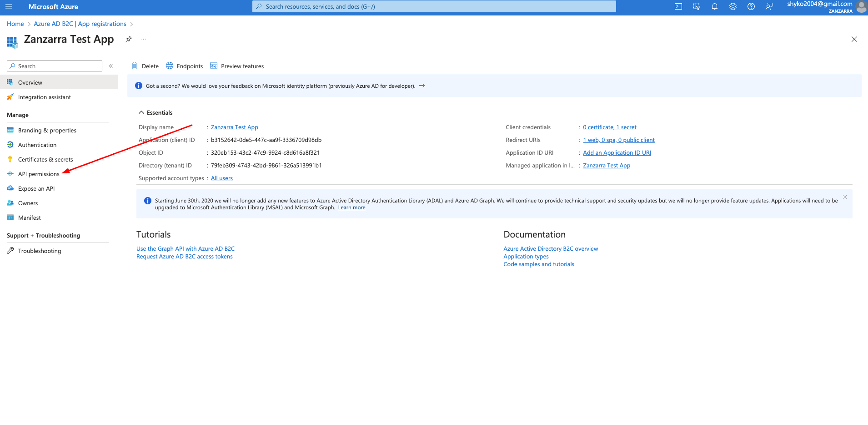Click the user account avatar
This screenshot has width=868, height=425.
pos(861,6)
